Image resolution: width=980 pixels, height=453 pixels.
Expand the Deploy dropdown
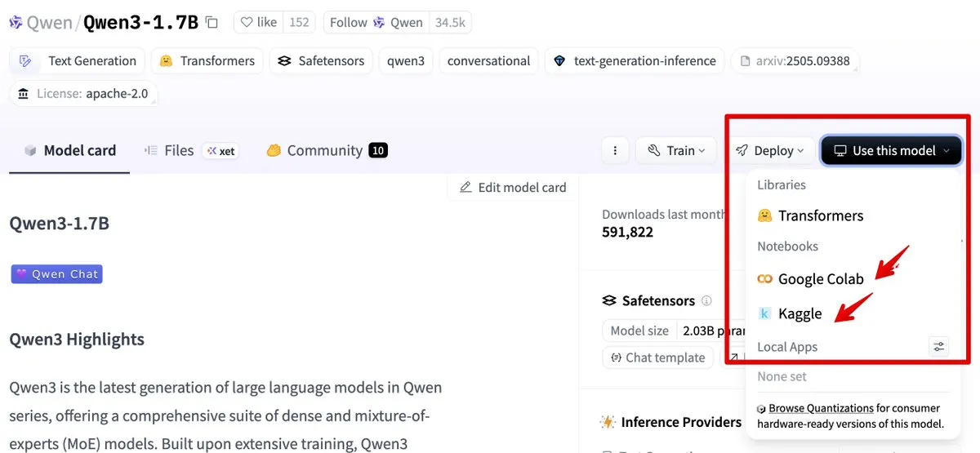pos(769,151)
